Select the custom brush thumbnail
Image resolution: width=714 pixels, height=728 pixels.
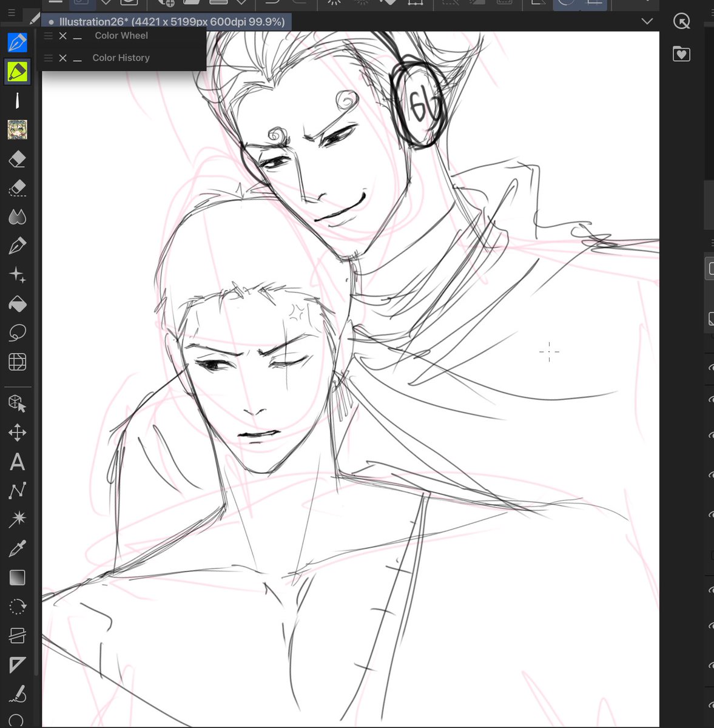point(17,129)
